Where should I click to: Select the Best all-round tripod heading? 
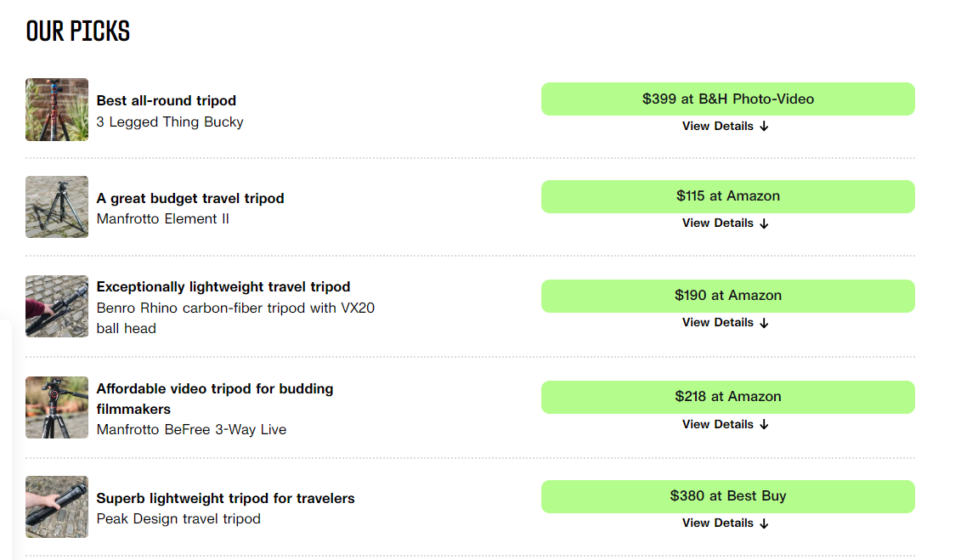click(x=166, y=100)
